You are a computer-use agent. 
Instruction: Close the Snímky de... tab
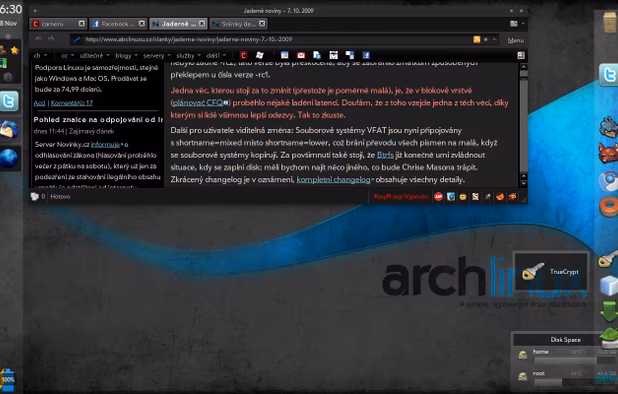262,24
